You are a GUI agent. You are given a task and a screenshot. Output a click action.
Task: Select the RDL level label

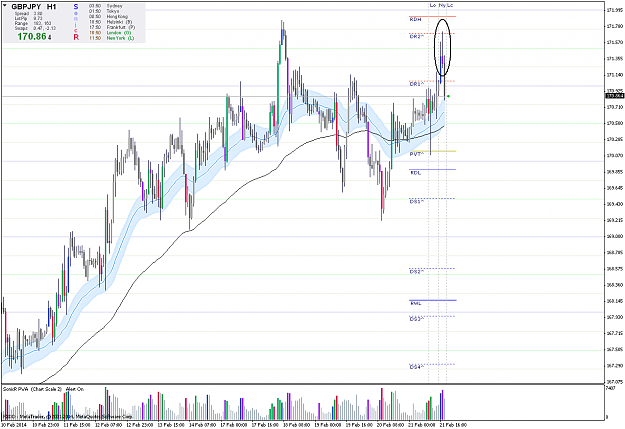pyautogui.click(x=415, y=173)
